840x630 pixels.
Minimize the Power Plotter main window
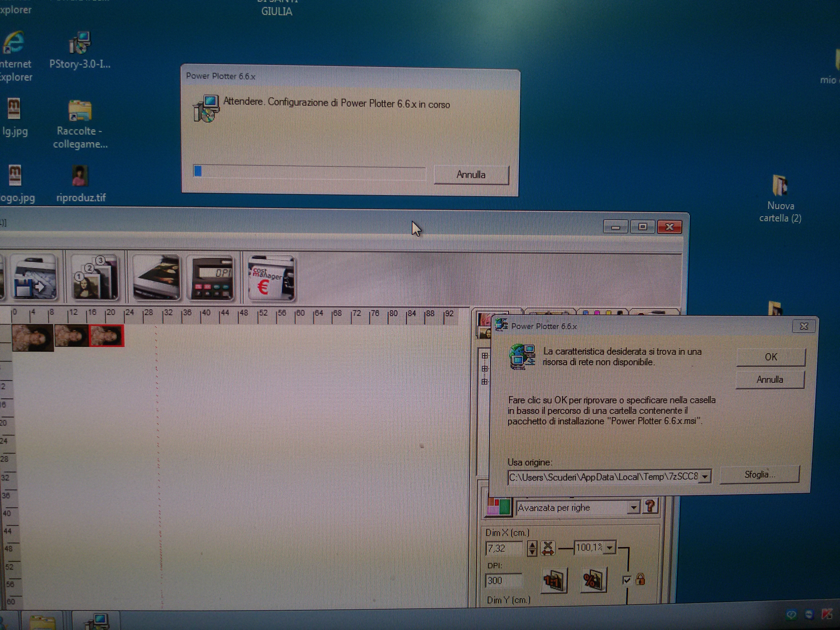[616, 227]
